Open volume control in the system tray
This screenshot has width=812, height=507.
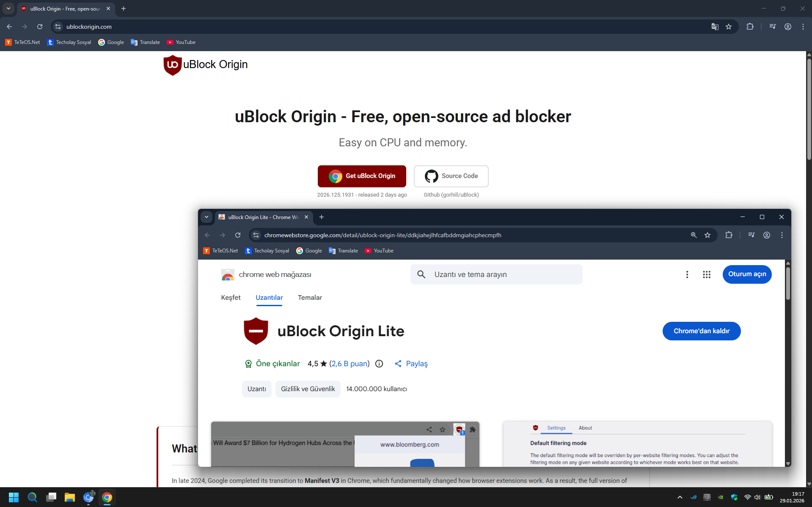coord(757,497)
